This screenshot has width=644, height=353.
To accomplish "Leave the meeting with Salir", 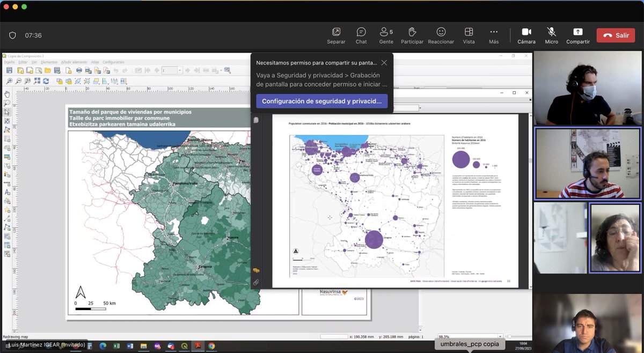I will point(616,35).
